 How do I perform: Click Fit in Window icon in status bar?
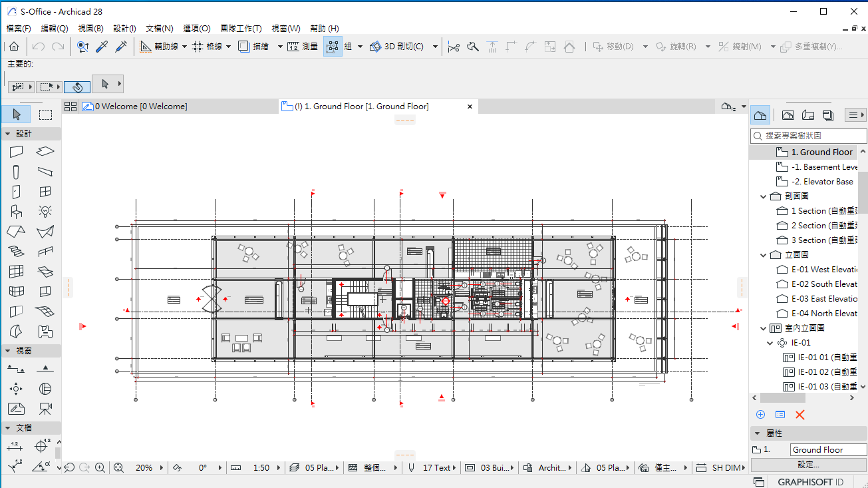118,468
